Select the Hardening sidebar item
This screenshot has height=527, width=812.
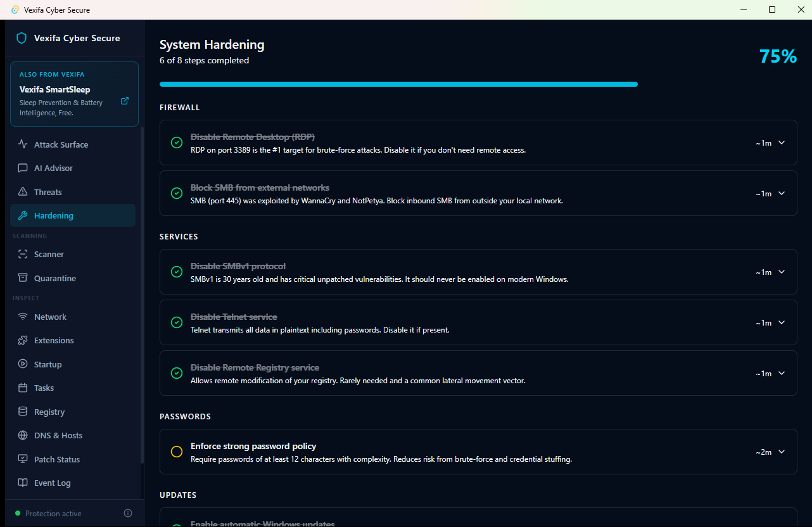73,215
